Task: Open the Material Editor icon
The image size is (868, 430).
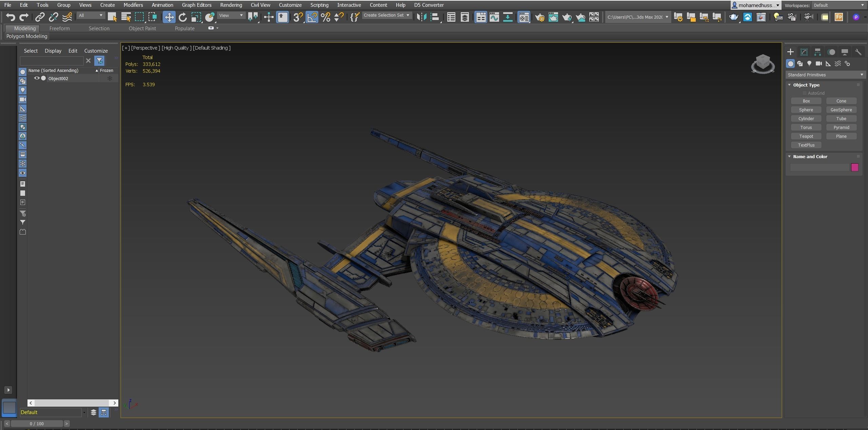Action: pos(524,17)
